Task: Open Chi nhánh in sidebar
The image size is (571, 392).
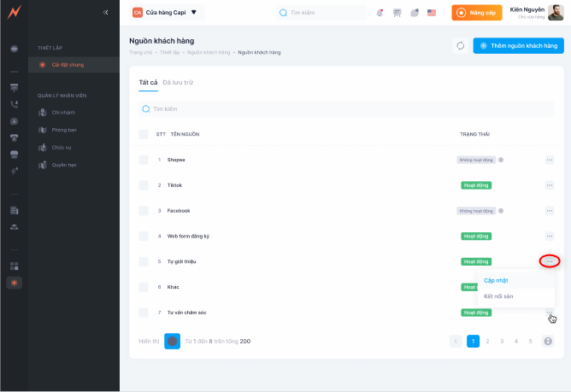Action: 63,112
